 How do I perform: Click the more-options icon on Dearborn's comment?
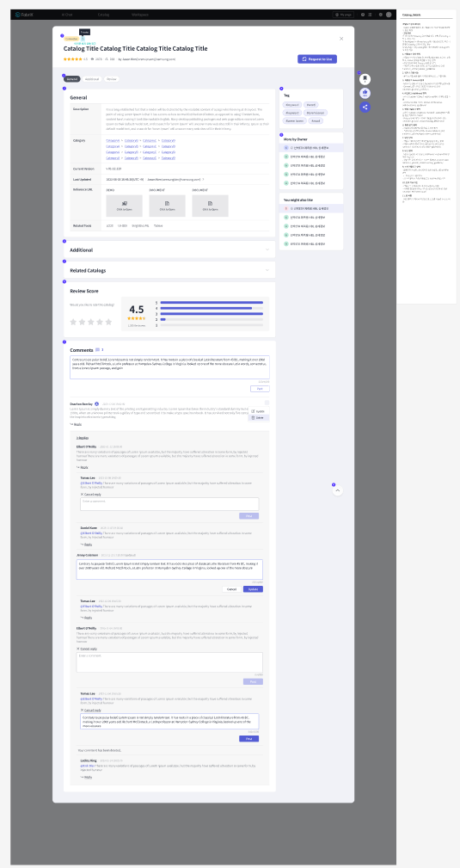coord(267,403)
